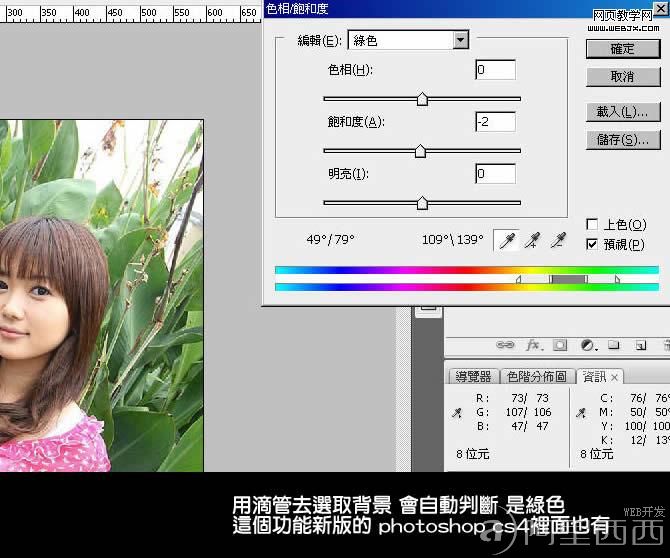Switch to the 導覽器 navigator tab

(x=473, y=377)
